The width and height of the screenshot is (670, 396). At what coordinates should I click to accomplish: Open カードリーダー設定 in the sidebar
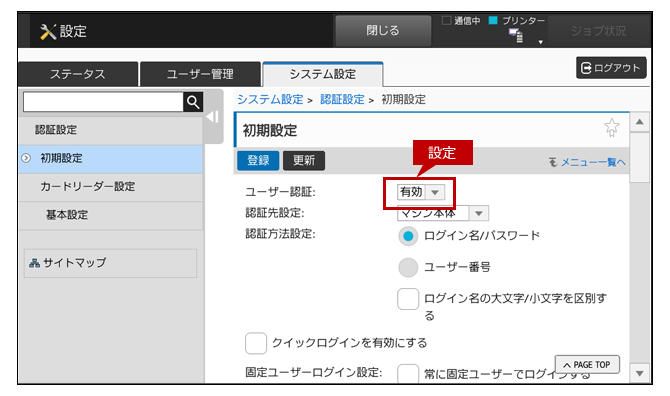(111, 187)
